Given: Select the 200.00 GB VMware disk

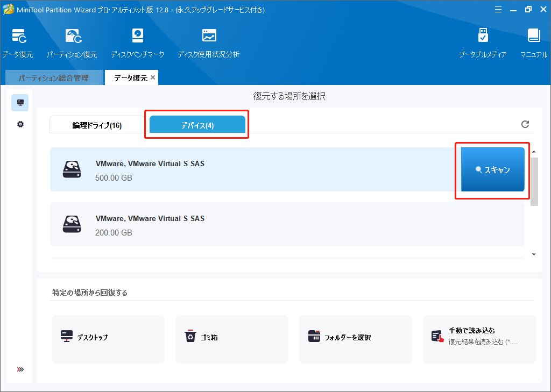Looking at the screenshot, I should (x=287, y=224).
